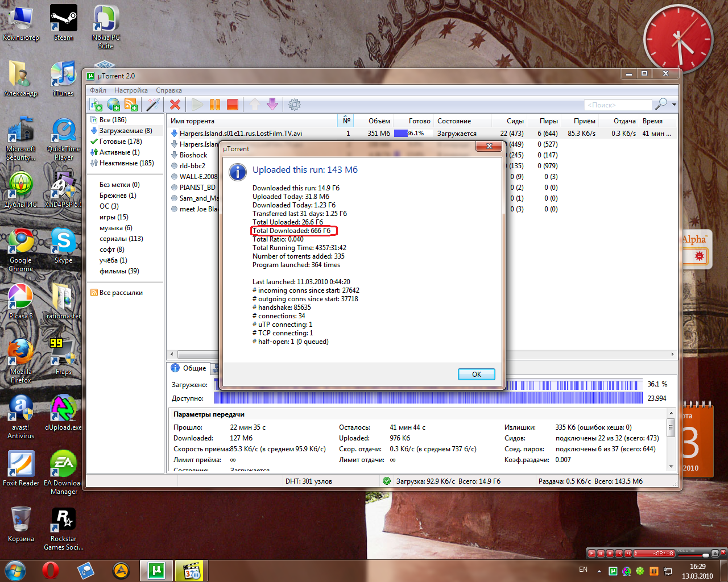Click the RSS feed add icon
The image size is (728, 582).
coord(131,105)
